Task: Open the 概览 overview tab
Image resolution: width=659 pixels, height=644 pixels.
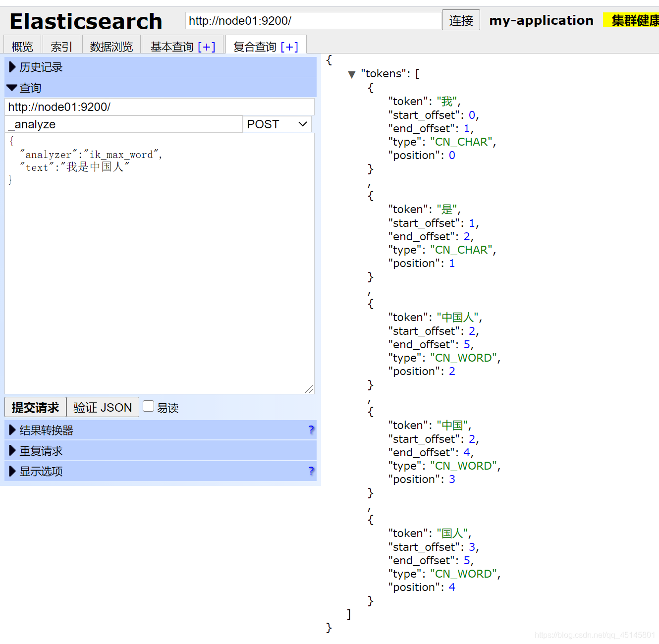Action: click(22, 47)
